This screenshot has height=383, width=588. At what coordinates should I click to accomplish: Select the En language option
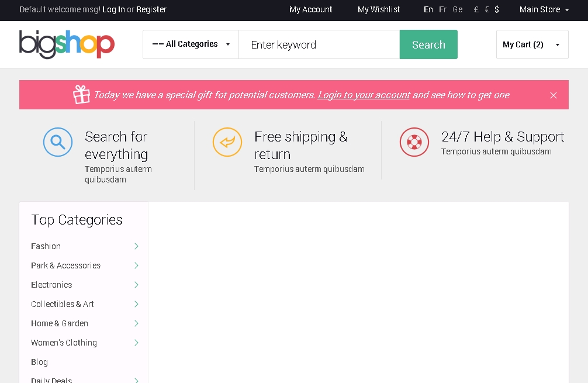pyautogui.click(x=428, y=9)
